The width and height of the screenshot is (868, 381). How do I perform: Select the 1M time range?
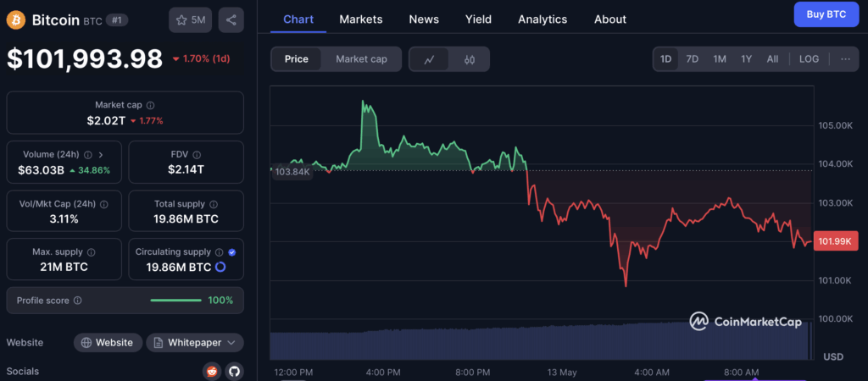720,59
